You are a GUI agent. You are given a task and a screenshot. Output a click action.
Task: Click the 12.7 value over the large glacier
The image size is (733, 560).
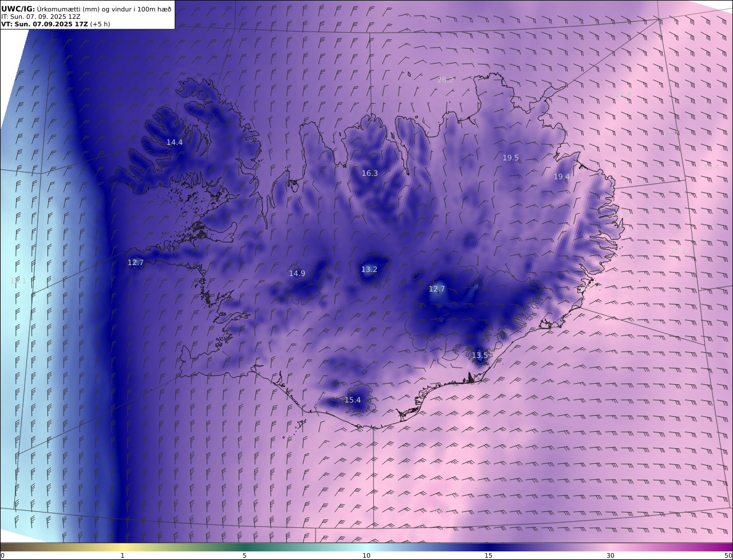click(x=437, y=289)
